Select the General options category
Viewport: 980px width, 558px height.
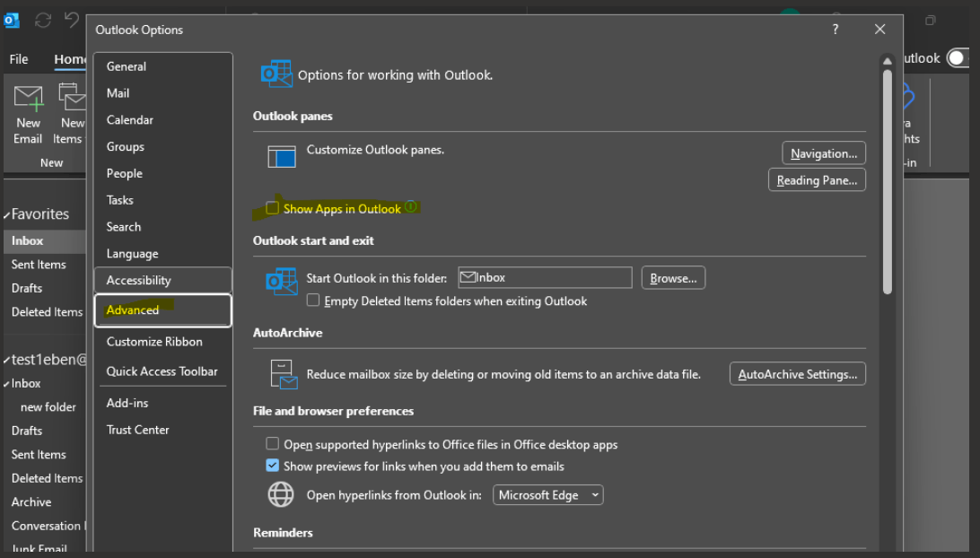click(163, 66)
